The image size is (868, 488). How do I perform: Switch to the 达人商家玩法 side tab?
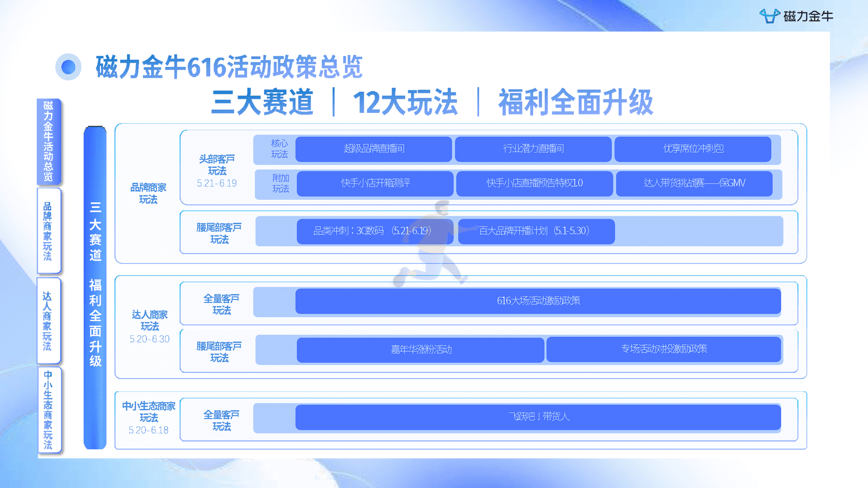click(x=48, y=321)
